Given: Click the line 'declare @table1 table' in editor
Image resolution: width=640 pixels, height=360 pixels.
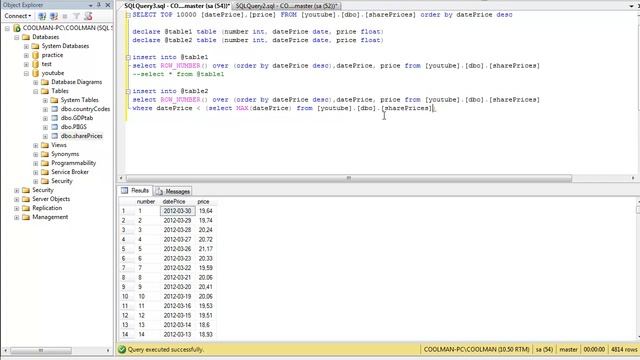Looking at the screenshot, I should 258,31.
